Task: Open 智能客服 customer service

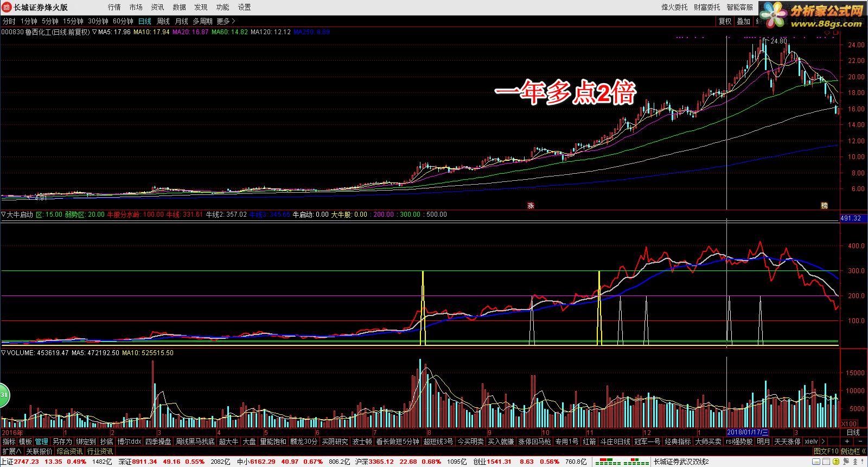Action: [x=739, y=7]
